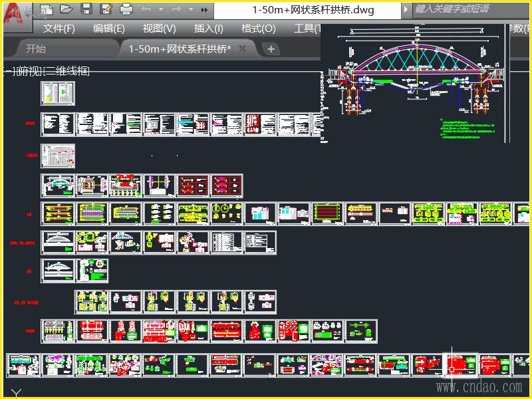Select the lone drawing sheet in topmost row

pyautogui.click(x=58, y=93)
